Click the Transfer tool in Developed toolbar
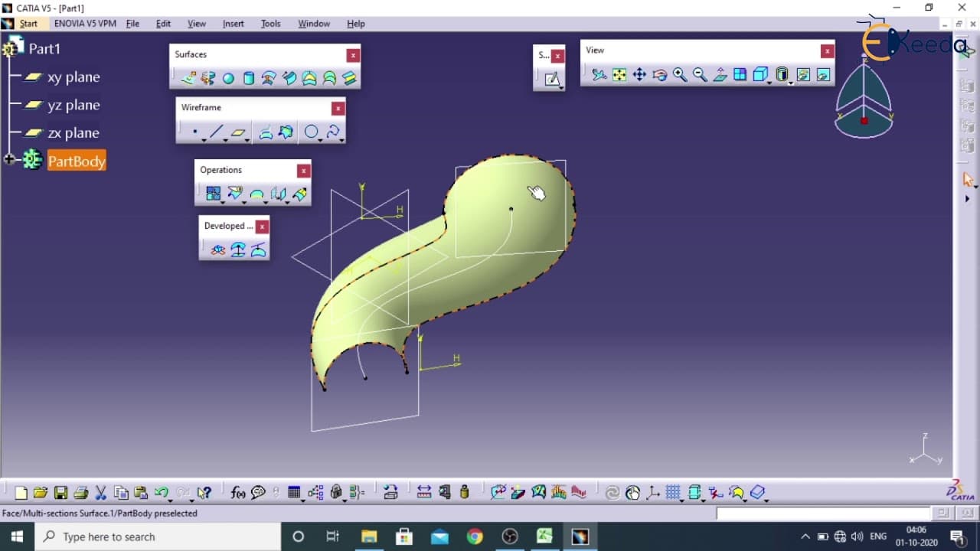 pyautogui.click(x=238, y=249)
